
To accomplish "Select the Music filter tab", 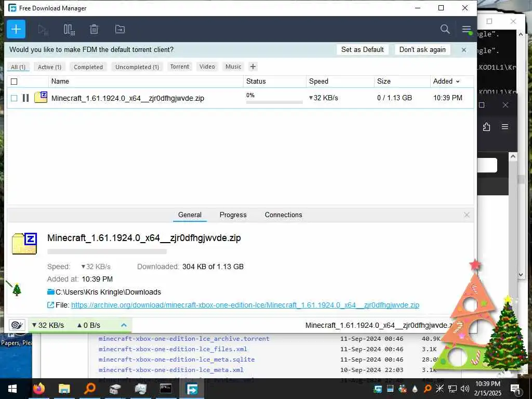I will pyautogui.click(x=233, y=66).
